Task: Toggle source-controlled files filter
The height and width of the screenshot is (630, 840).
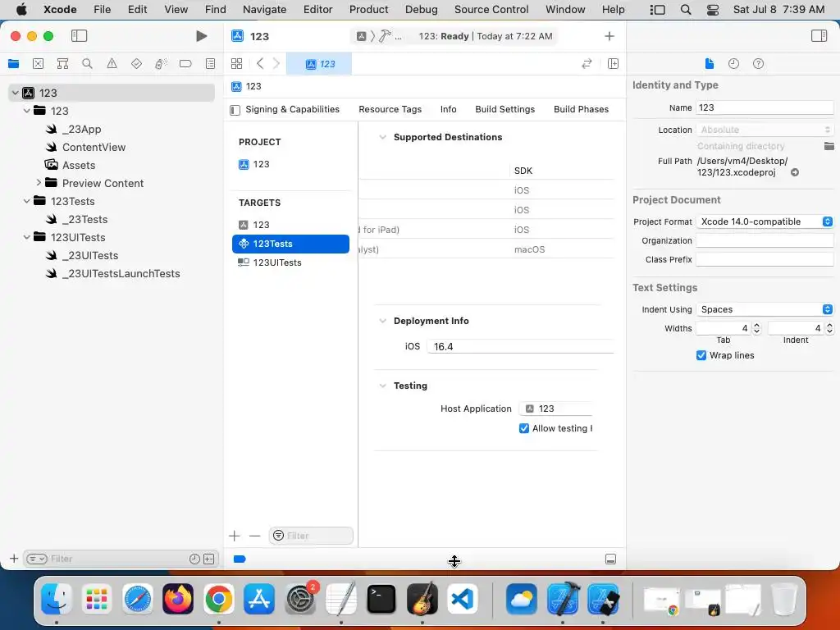Action: click(209, 559)
